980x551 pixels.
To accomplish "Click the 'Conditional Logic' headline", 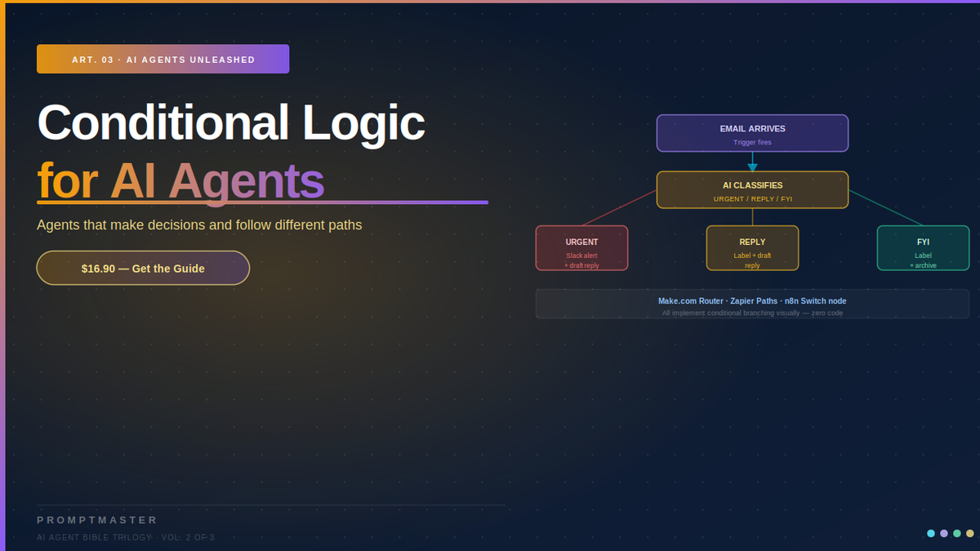I will [231, 123].
